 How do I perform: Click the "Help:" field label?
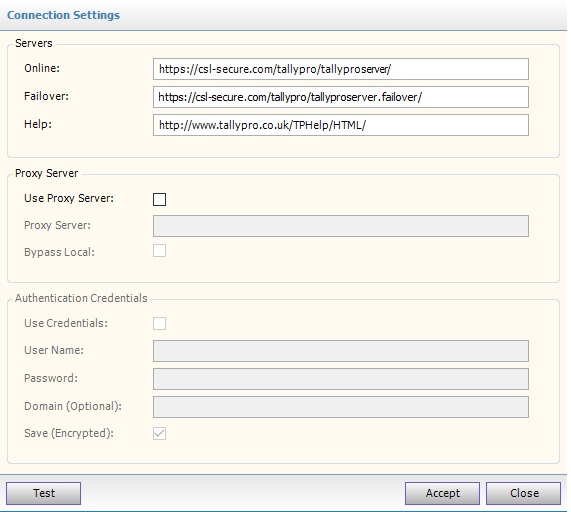(38, 124)
